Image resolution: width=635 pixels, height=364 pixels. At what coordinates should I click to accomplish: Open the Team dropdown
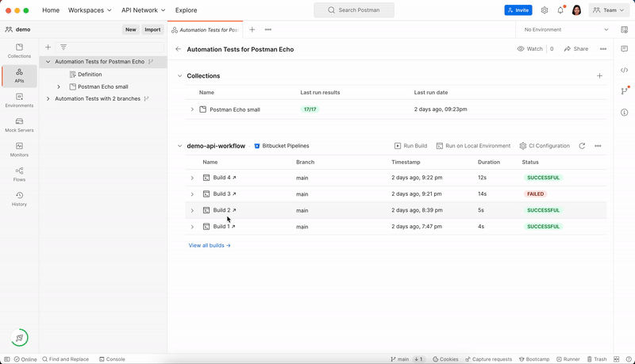(x=608, y=10)
